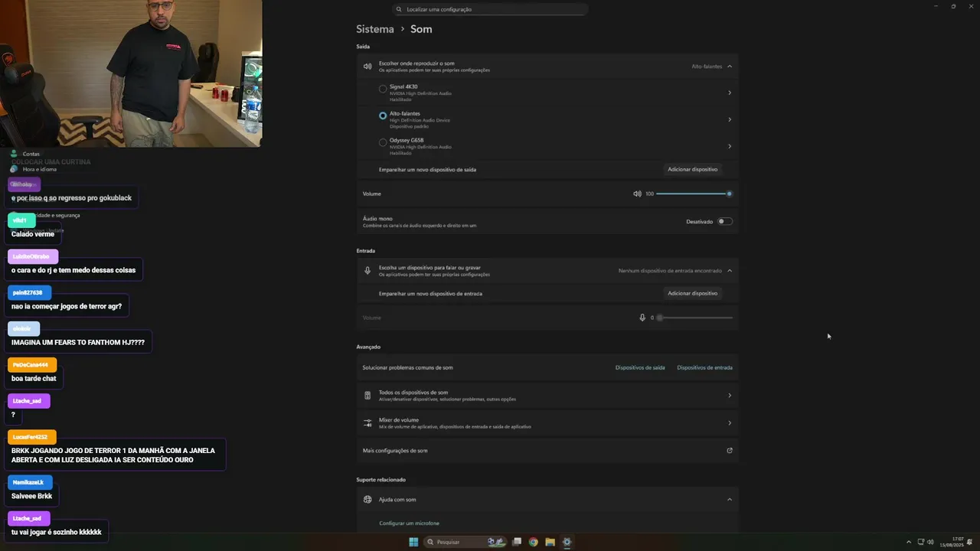Click the input Volume slider track
This screenshot has height=551, width=980.
(x=695, y=318)
